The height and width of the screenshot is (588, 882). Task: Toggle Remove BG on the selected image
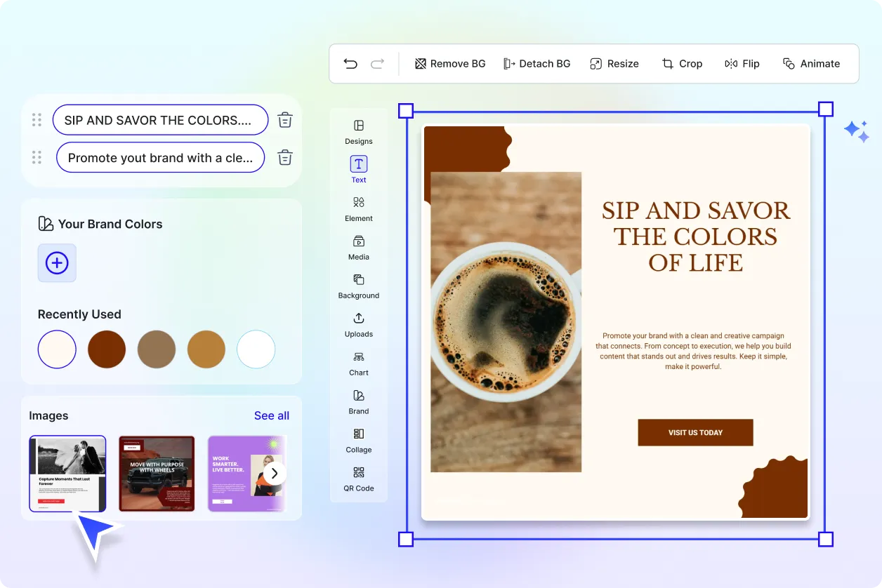[450, 63]
